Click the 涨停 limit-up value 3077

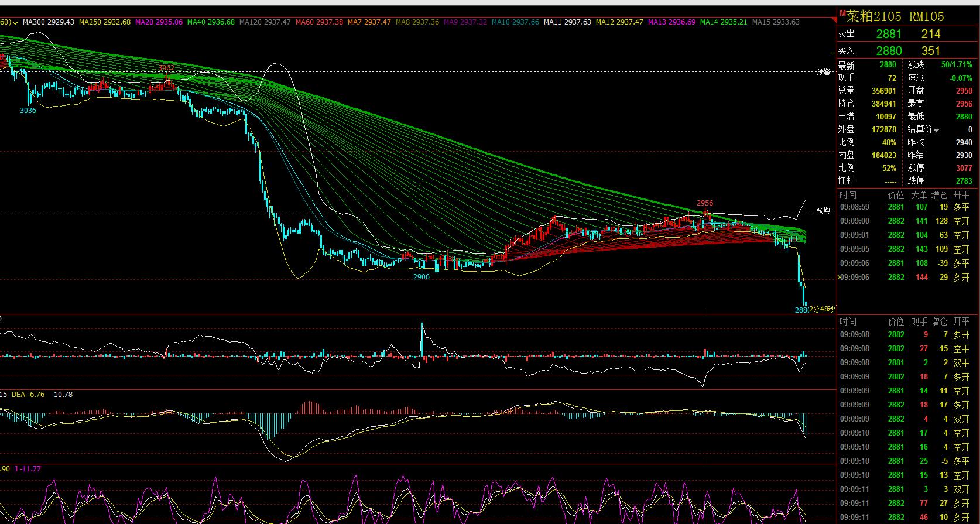click(964, 168)
